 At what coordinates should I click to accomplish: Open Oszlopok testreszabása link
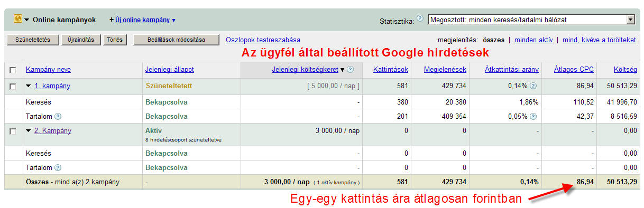coord(263,40)
